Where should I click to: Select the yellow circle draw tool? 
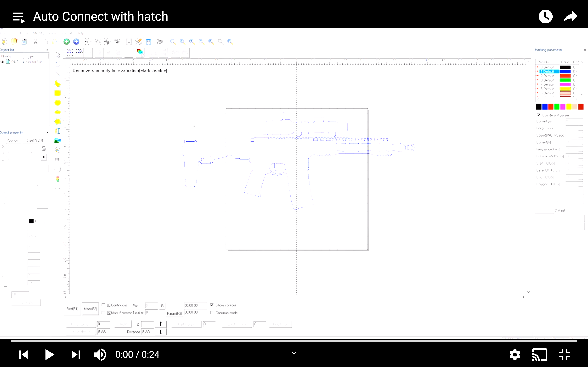[x=58, y=103]
